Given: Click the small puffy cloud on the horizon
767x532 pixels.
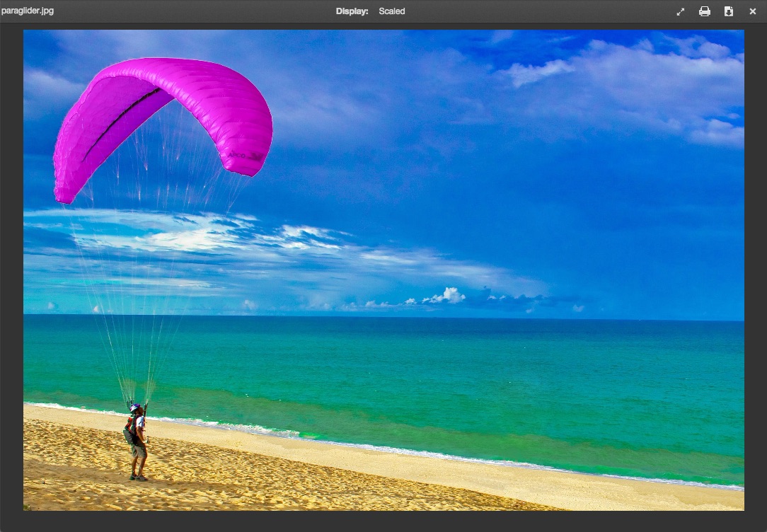Looking at the screenshot, I should click(446, 296).
